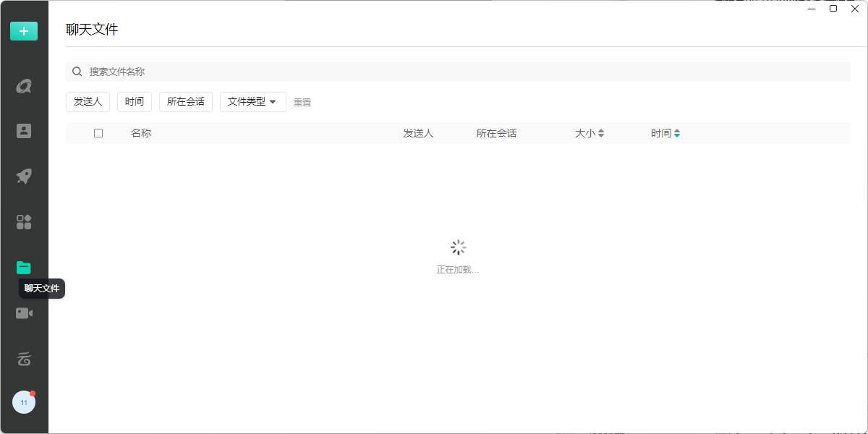The width and height of the screenshot is (868, 434).
Task: Click the magnifier icon in the search bar
Action: tap(77, 72)
